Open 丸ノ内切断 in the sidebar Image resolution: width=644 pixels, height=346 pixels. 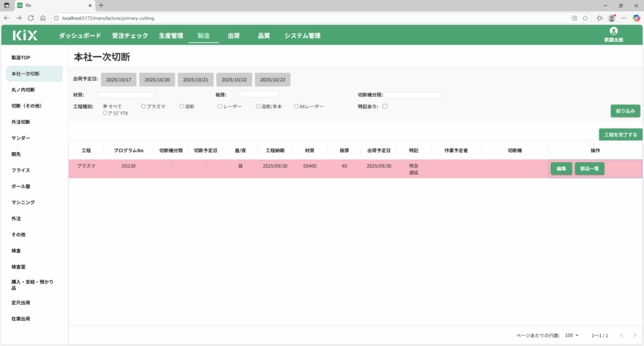[x=25, y=90]
